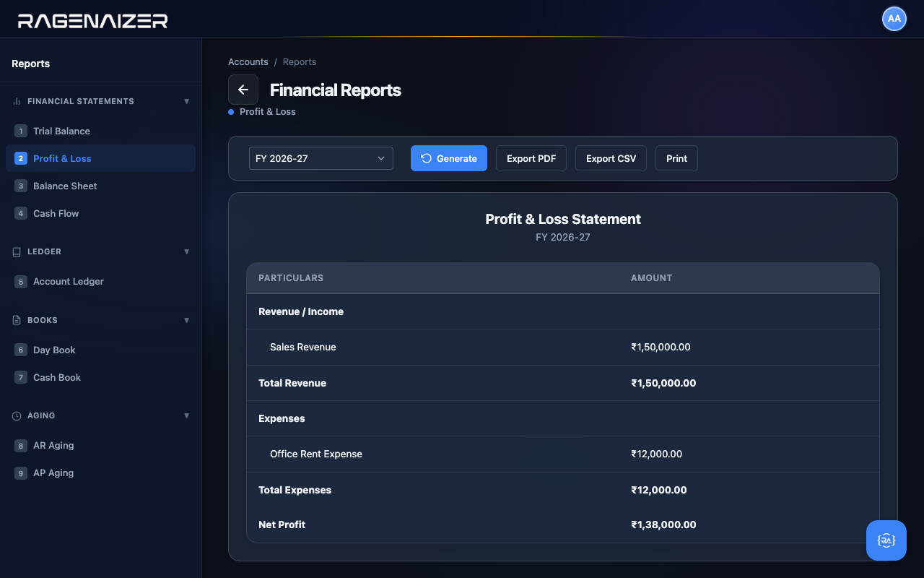Screen dimensions: 924x578
Task: Open the floating AI assistant button
Action: tap(886, 540)
